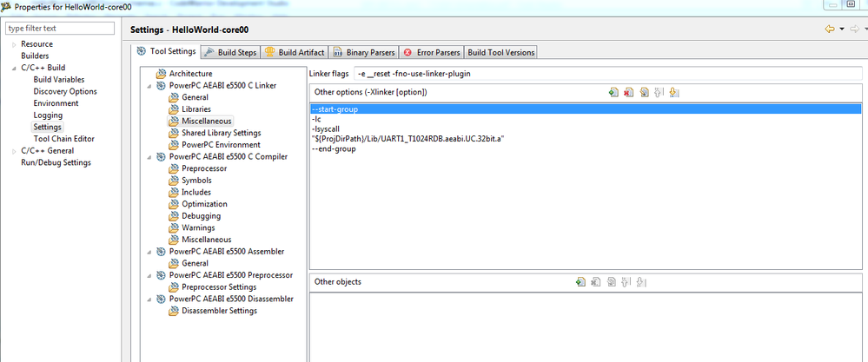The width and height of the screenshot is (868, 362).
Task: Open the Environment page
Action: point(56,103)
